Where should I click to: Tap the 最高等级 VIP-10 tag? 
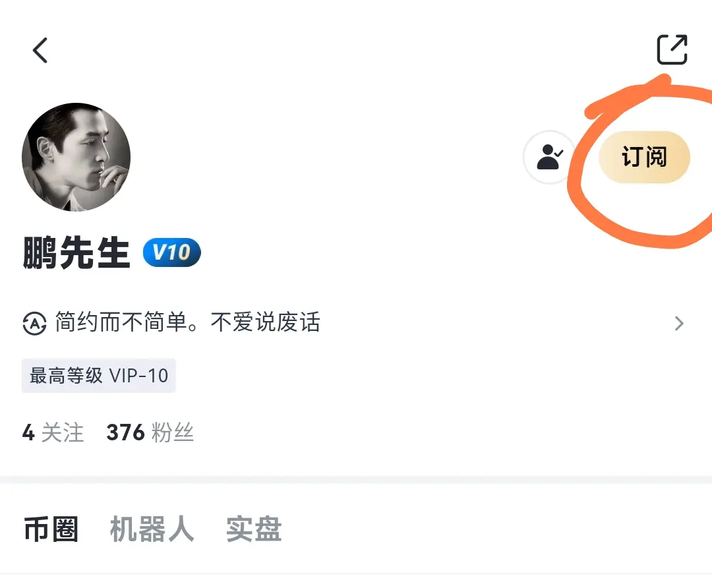(x=98, y=376)
